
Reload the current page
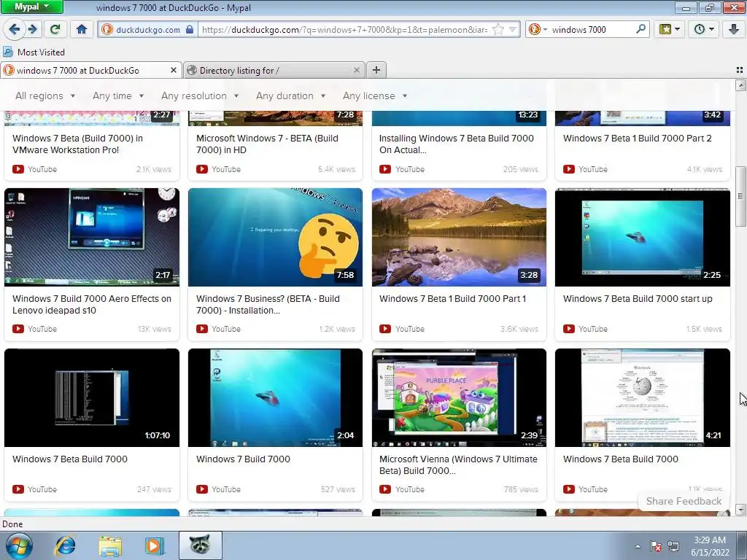point(55,29)
